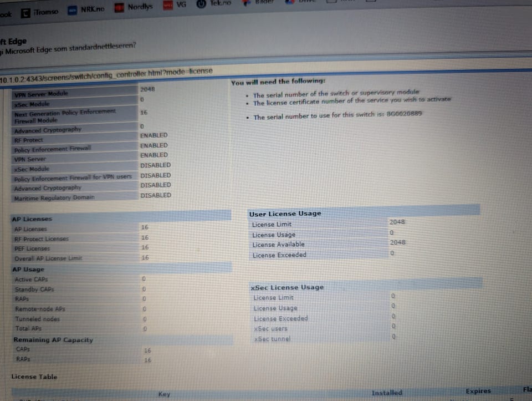The width and height of the screenshot is (532, 401).
Task: Select License Usage under xSec License Usage
Action: click(275, 308)
